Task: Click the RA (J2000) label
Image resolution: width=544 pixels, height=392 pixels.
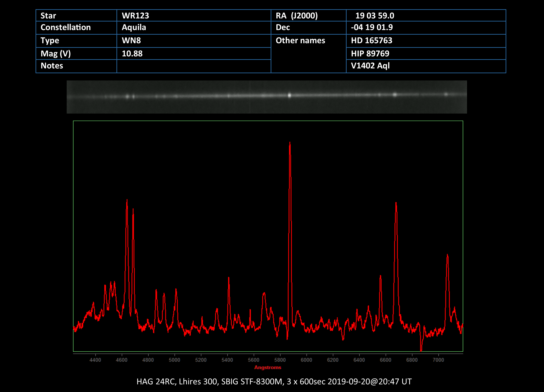Action: pos(297,16)
